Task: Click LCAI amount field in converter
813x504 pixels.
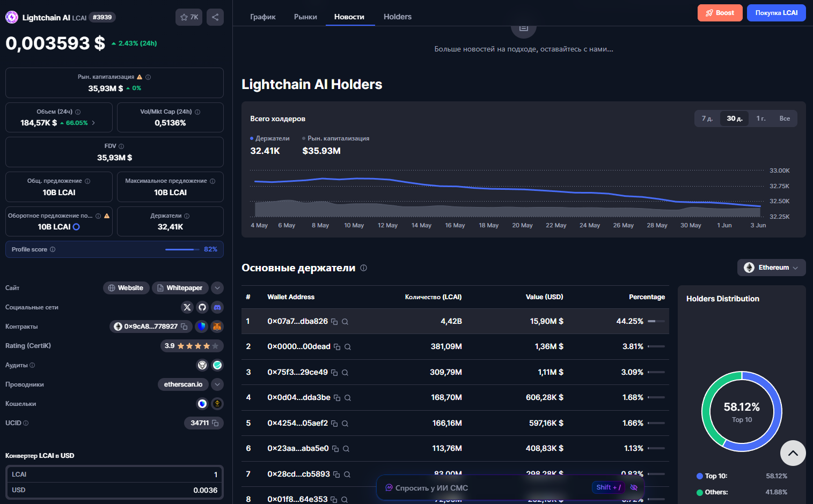Action: click(x=114, y=475)
